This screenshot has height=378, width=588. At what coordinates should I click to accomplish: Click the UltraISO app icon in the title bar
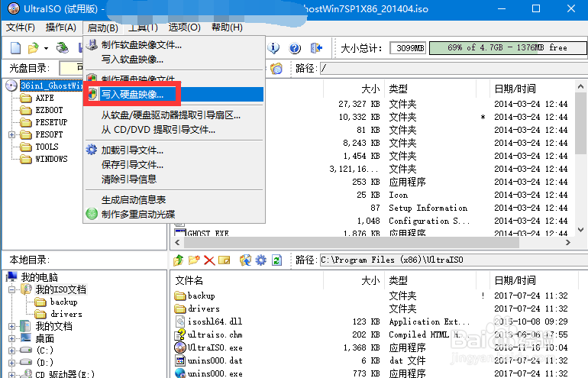(x=14, y=8)
